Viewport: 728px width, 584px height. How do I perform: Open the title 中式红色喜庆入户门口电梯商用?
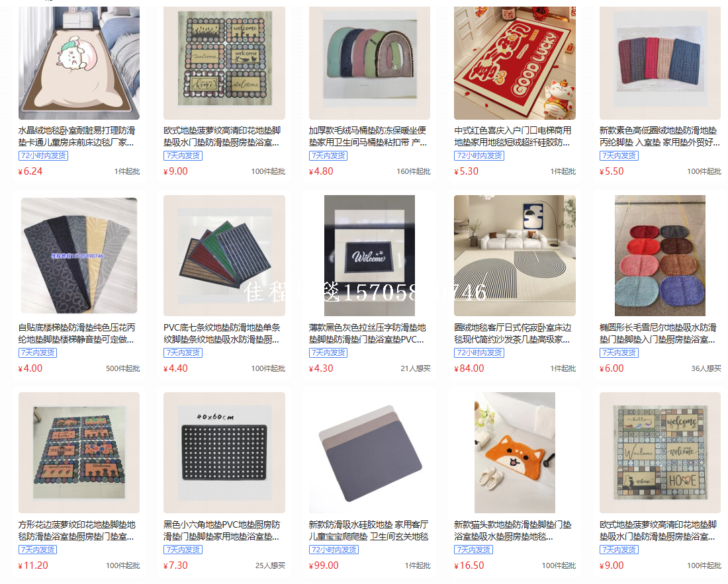point(512,131)
